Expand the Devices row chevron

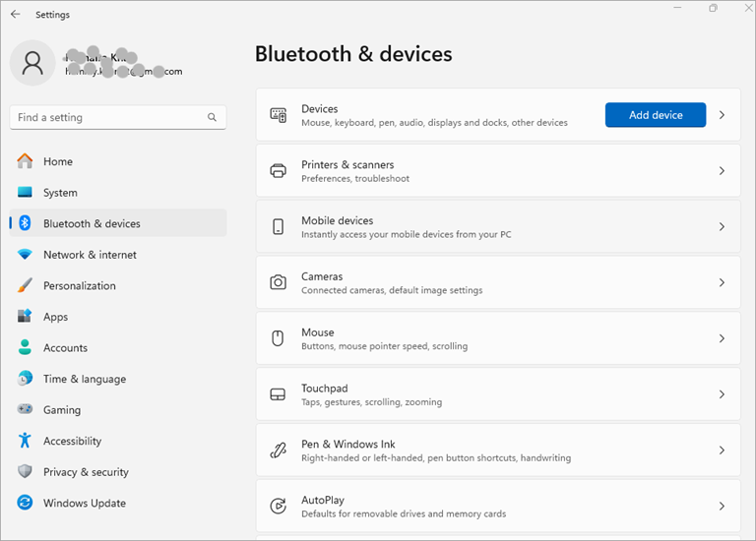pos(722,115)
